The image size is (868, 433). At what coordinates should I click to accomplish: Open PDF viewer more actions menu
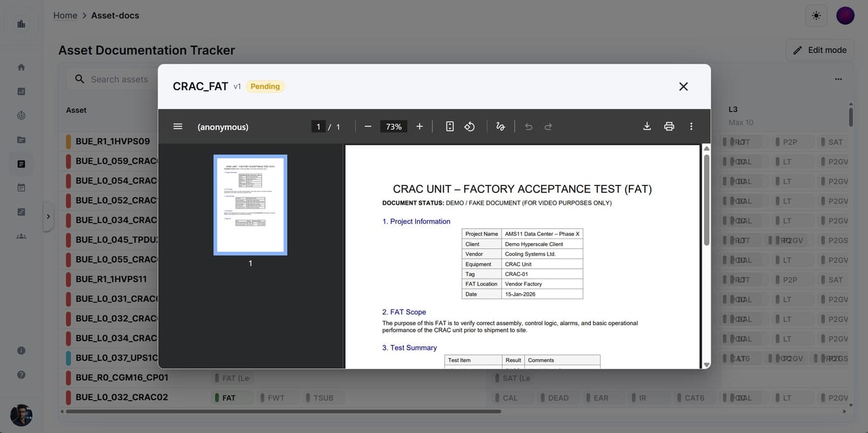(x=691, y=127)
